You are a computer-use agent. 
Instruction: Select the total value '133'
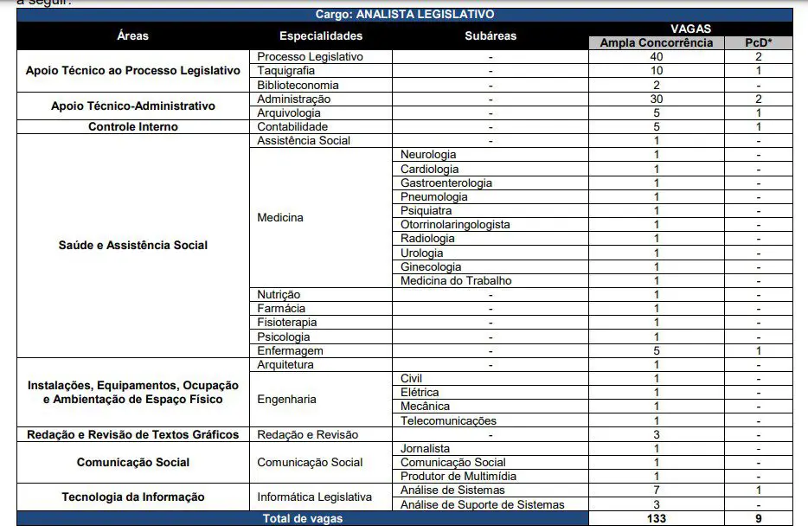656,519
